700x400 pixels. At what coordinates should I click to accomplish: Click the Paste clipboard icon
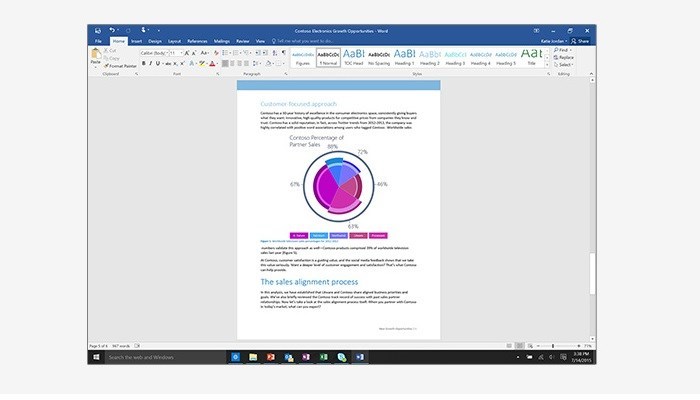96,54
